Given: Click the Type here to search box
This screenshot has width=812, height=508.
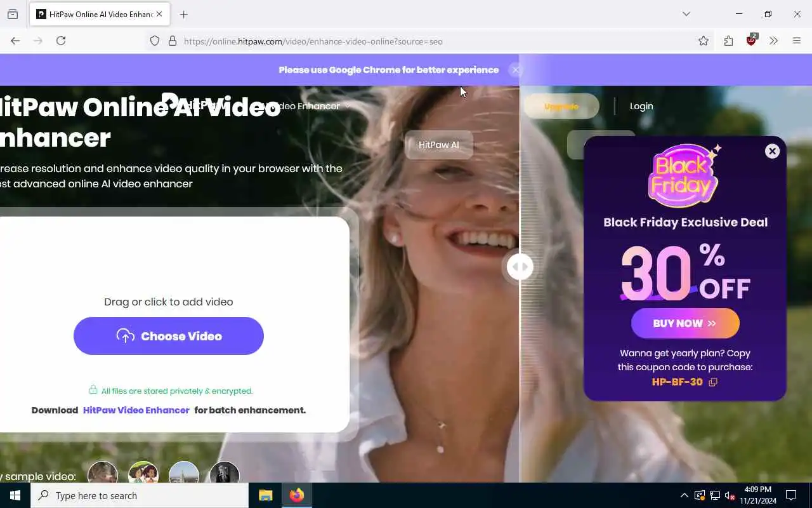Looking at the screenshot, I should click(x=140, y=495).
